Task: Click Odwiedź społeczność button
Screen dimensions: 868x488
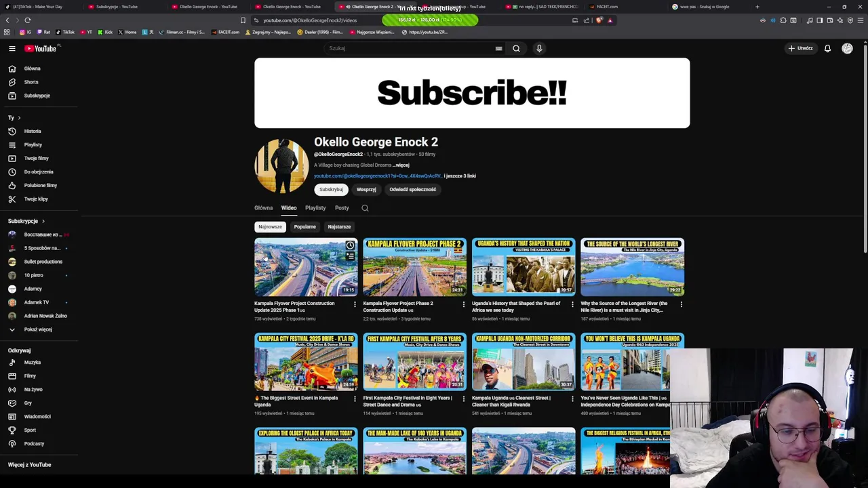Action: pyautogui.click(x=412, y=190)
